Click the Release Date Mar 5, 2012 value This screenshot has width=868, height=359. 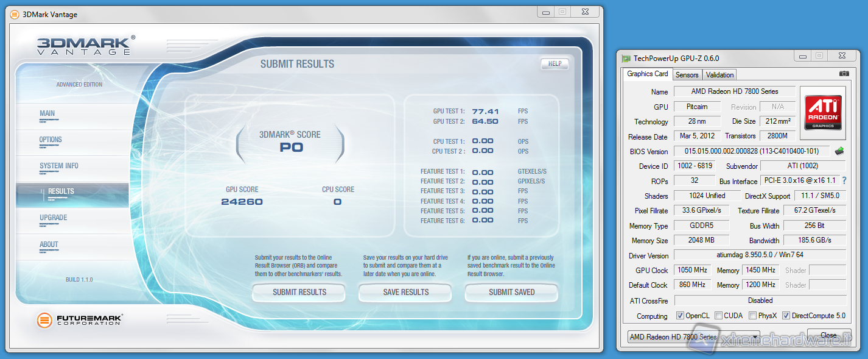click(x=697, y=136)
